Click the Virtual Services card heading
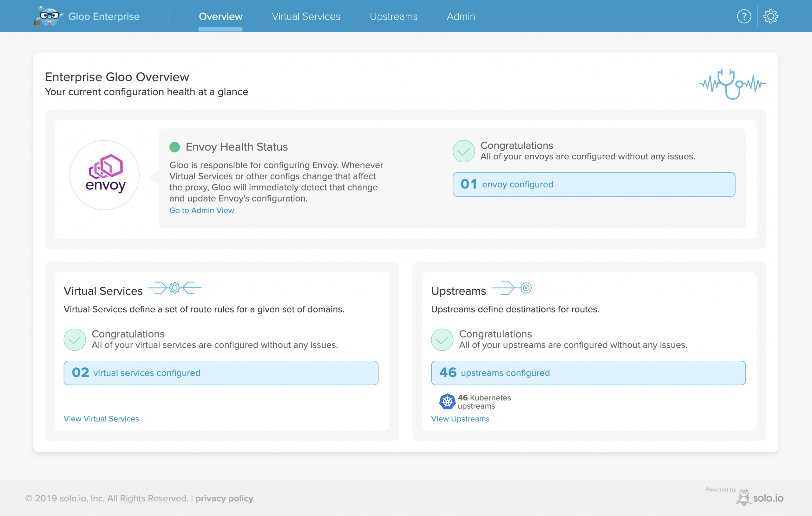This screenshot has height=516, width=812. (103, 291)
